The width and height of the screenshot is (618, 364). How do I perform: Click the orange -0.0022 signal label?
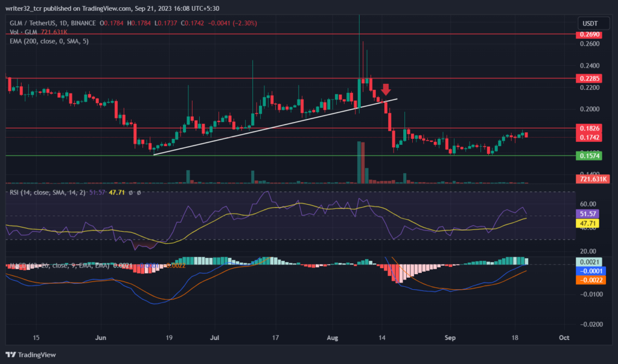pos(591,280)
